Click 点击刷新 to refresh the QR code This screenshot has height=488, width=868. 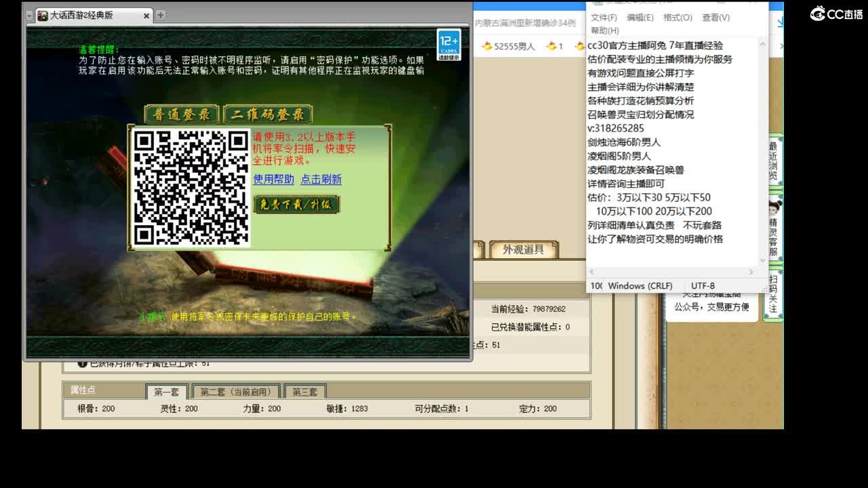tap(321, 179)
